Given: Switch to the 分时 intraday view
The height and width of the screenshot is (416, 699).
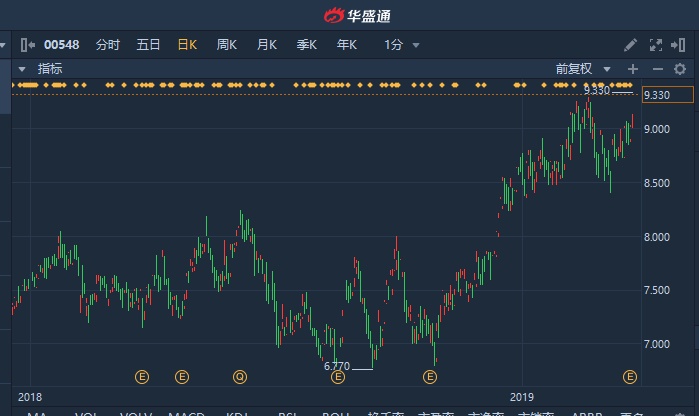Looking at the screenshot, I should (x=107, y=45).
